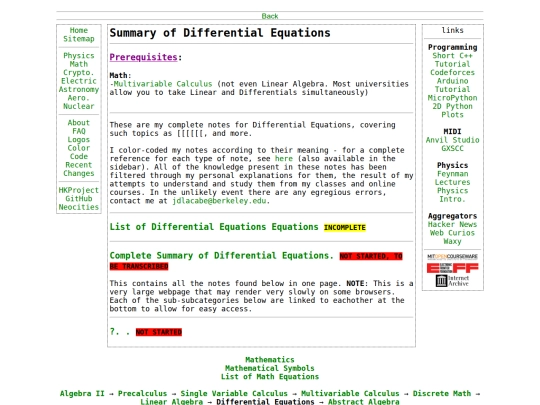Click the 'Summary of Differential Equations' page title
Image resolution: width=540 pixels, height=405 pixels.
(220, 33)
